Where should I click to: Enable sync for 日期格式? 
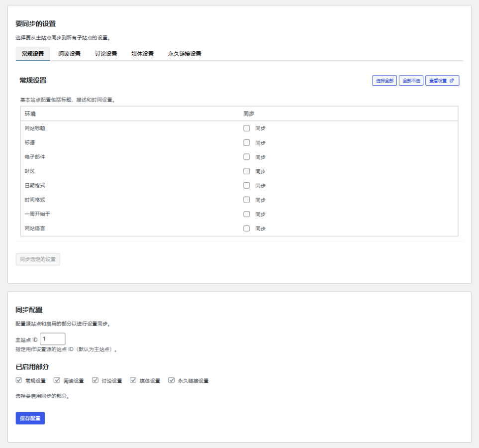[x=247, y=186]
